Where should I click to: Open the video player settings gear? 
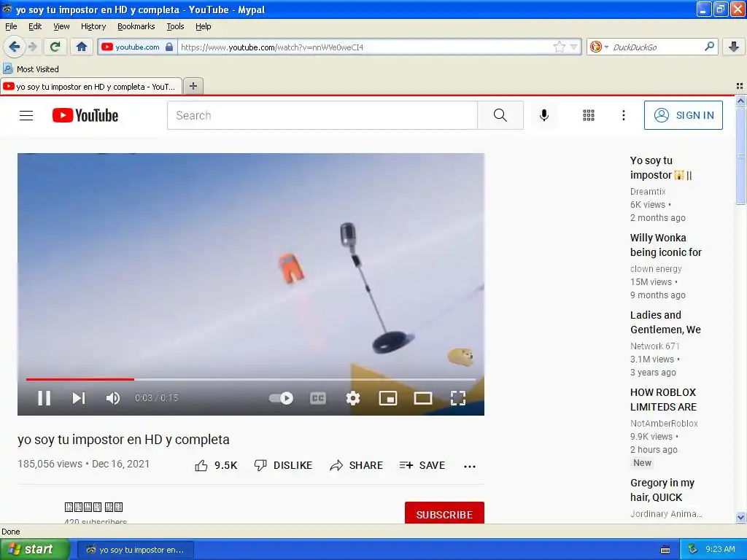(x=353, y=398)
